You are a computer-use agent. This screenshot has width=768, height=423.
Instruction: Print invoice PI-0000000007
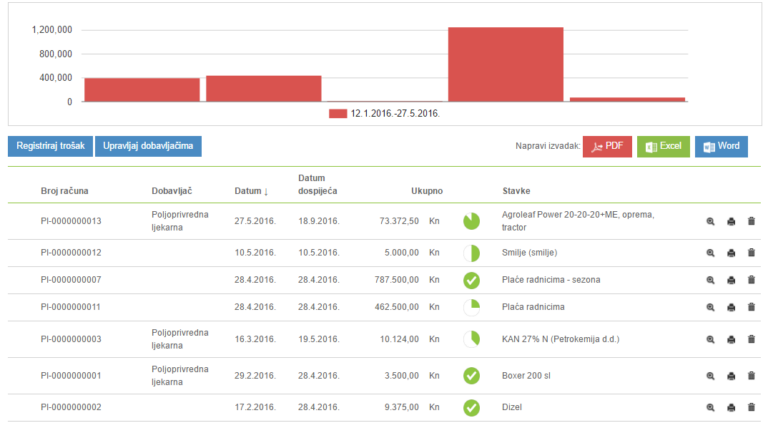point(731,280)
